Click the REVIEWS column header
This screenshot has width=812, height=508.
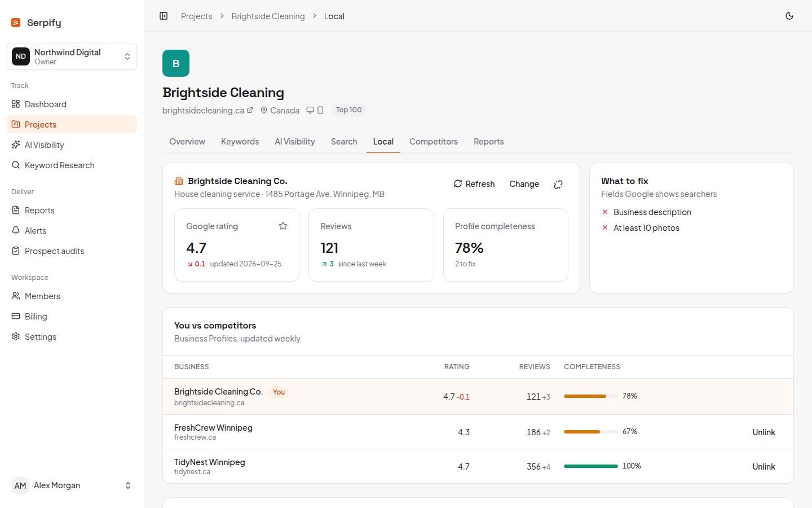pyautogui.click(x=535, y=367)
